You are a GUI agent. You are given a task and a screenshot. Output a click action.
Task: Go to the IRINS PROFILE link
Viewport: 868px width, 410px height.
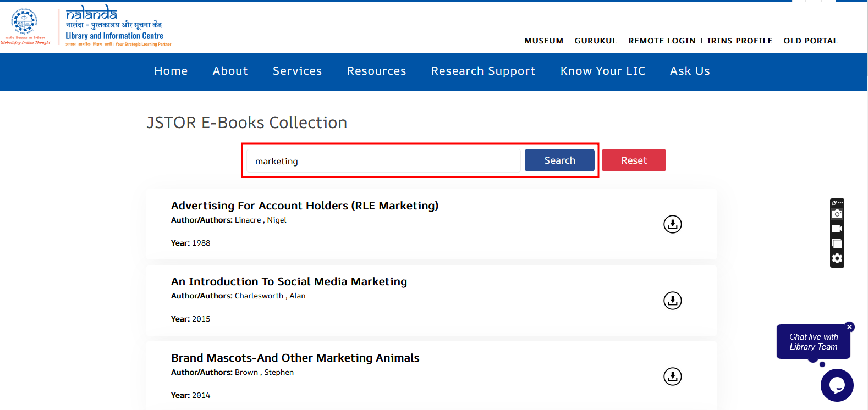coord(739,41)
